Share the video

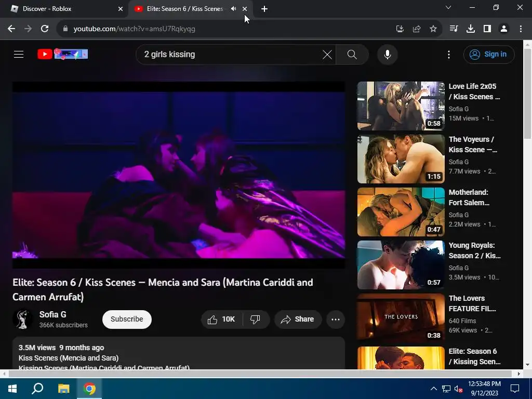click(x=298, y=320)
